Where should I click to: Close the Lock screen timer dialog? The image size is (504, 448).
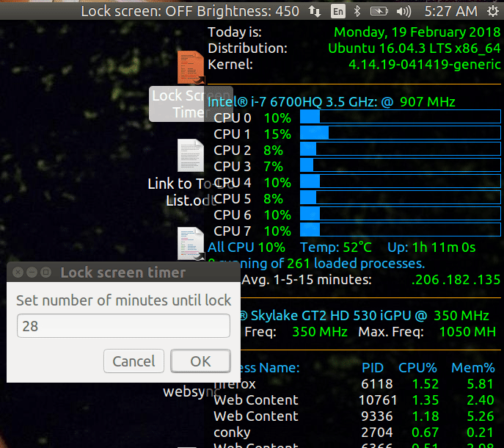pyautogui.click(x=18, y=272)
